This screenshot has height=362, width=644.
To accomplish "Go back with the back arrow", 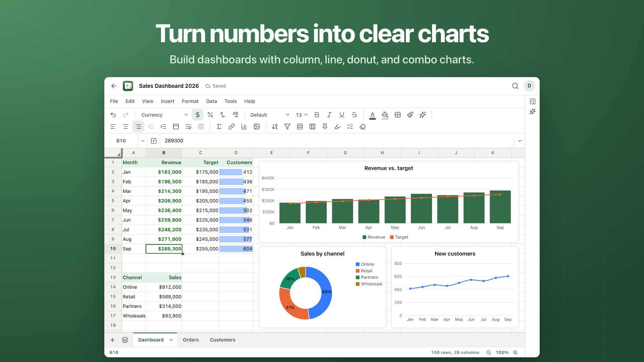I will pos(114,86).
